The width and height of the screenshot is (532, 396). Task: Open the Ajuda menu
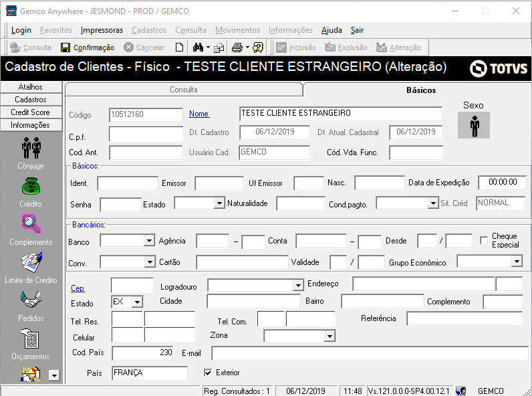click(x=331, y=30)
